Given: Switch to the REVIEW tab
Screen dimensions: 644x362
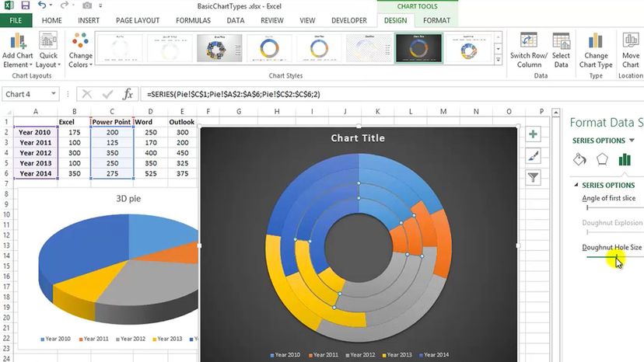Looking at the screenshot, I should pyautogui.click(x=272, y=20).
